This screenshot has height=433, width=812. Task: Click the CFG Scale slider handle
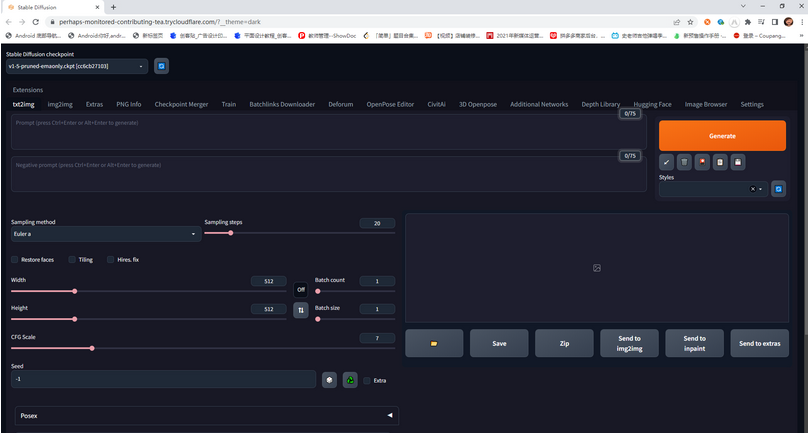click(92, 348)
